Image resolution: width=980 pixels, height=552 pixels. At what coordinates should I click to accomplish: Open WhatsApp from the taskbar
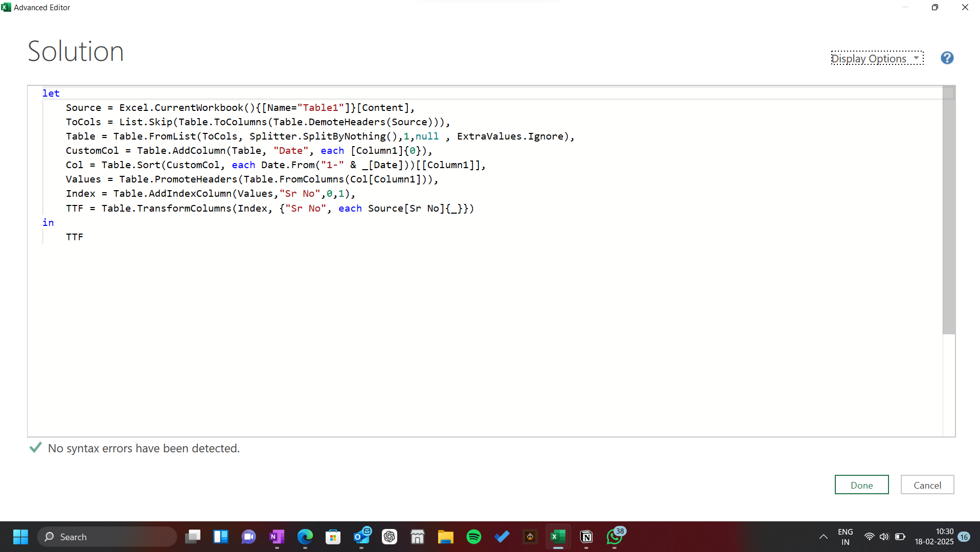[x=615, y=537]
